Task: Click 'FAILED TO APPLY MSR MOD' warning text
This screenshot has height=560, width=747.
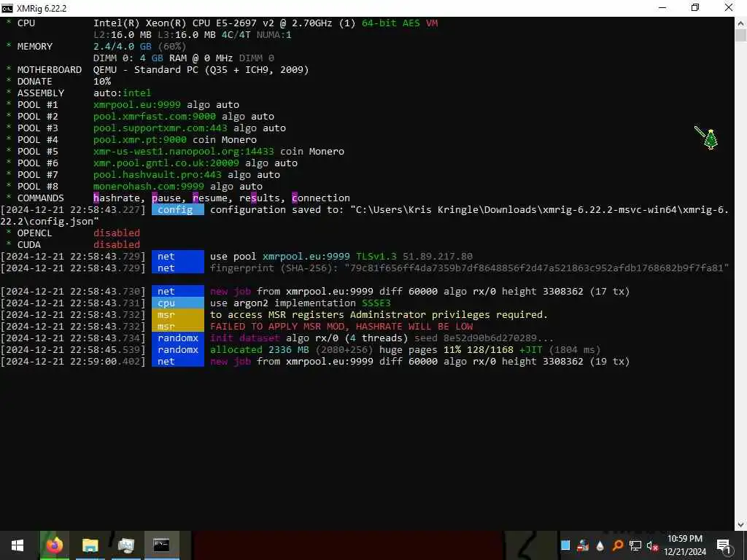Action: pos(279,326)
